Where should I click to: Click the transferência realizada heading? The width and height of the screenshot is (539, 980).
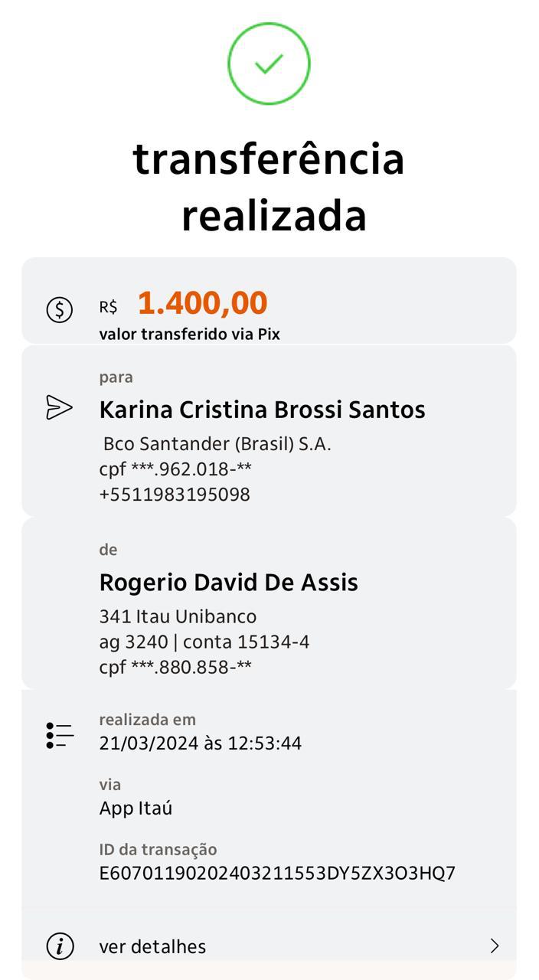(x=269, y=188)
